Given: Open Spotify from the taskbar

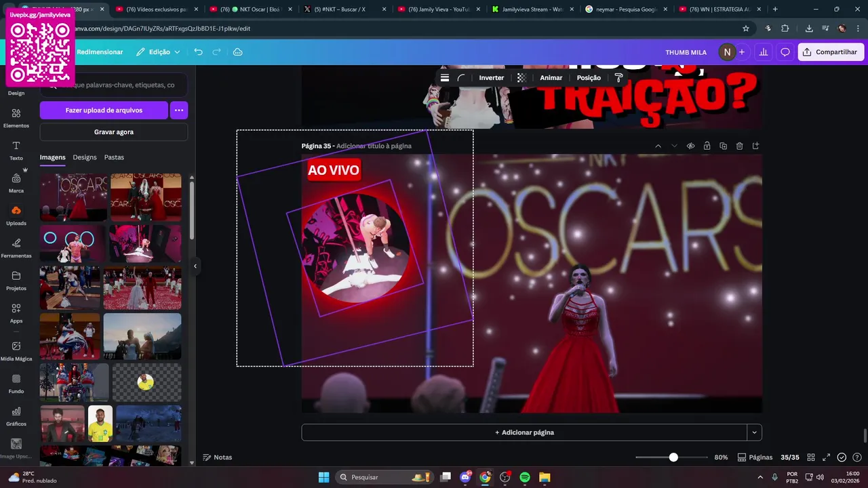Looking at the screenshot, I should (x=525, y=477).
